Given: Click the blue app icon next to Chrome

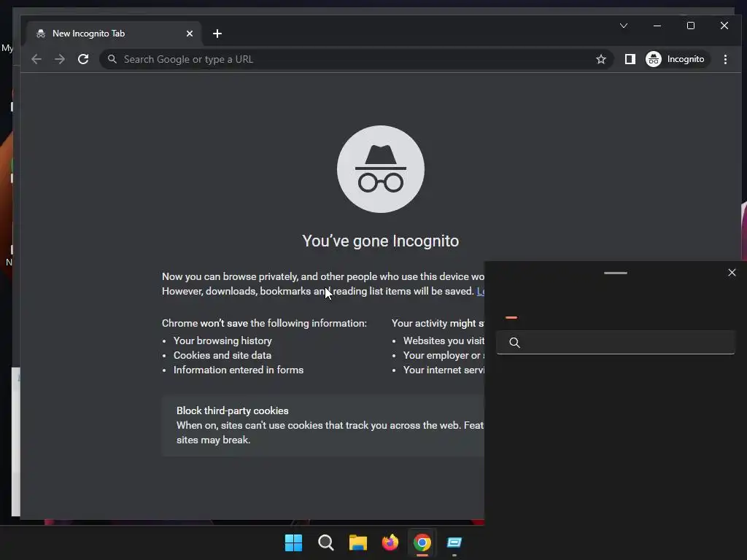Looking at the screenshot, I should [x=454, y=542].
